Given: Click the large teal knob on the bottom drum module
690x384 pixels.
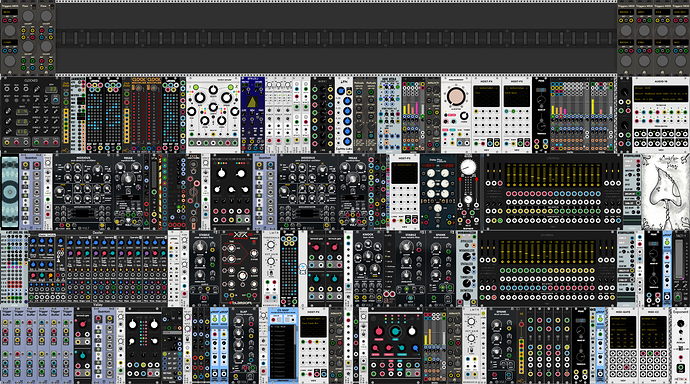Looking at the screenshot, I should pyautogui.click(x=395, y=331).
